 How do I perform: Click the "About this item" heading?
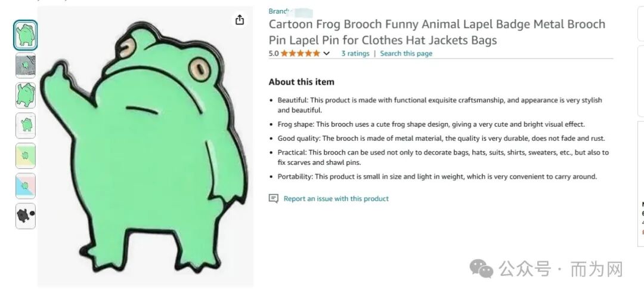[x=301, y=82]
